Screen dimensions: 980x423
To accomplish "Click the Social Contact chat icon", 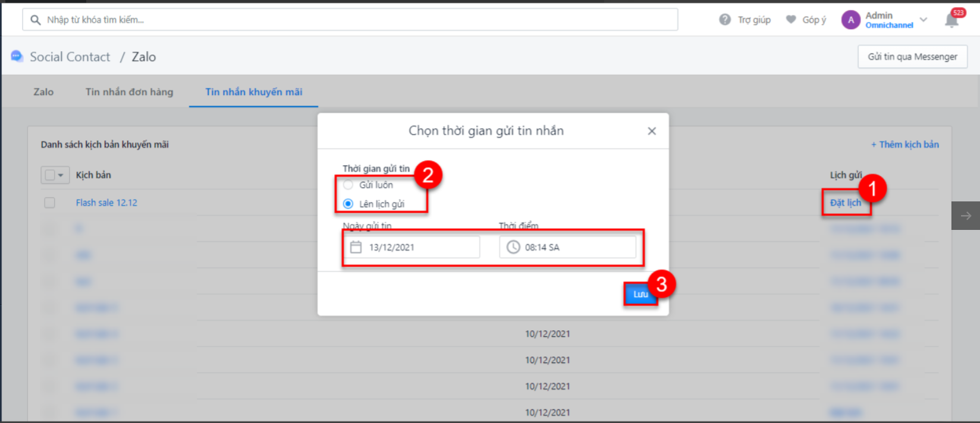I will pos(17,56).
